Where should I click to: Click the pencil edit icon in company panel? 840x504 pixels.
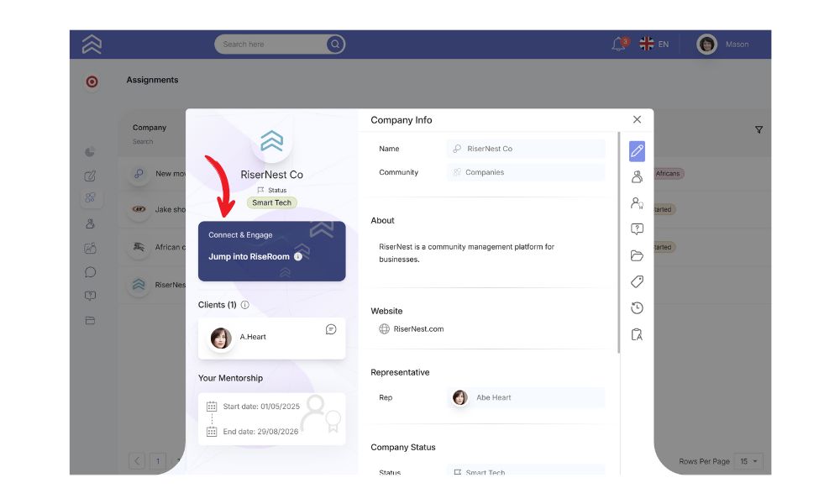637,151
